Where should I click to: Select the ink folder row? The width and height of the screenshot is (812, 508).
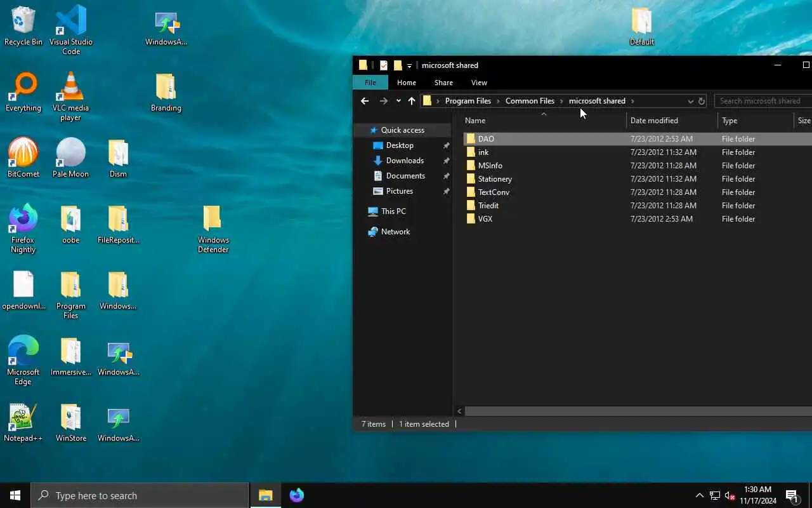tap(637, 152)
